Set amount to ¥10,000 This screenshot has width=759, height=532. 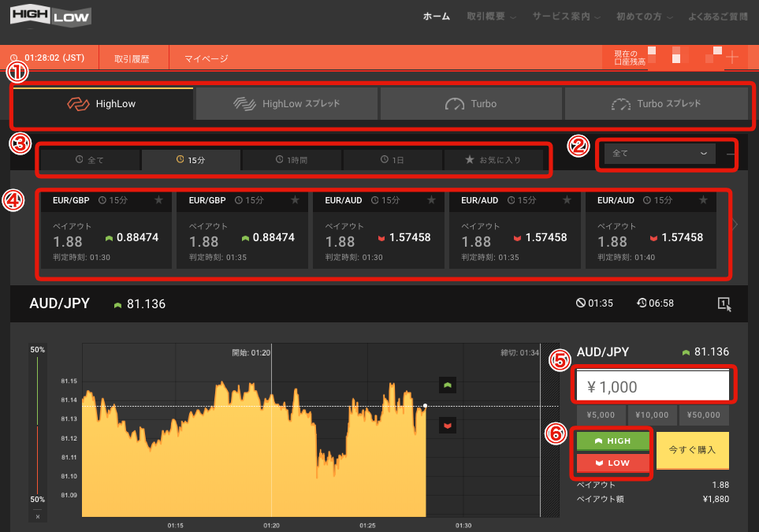click(652, 415)
